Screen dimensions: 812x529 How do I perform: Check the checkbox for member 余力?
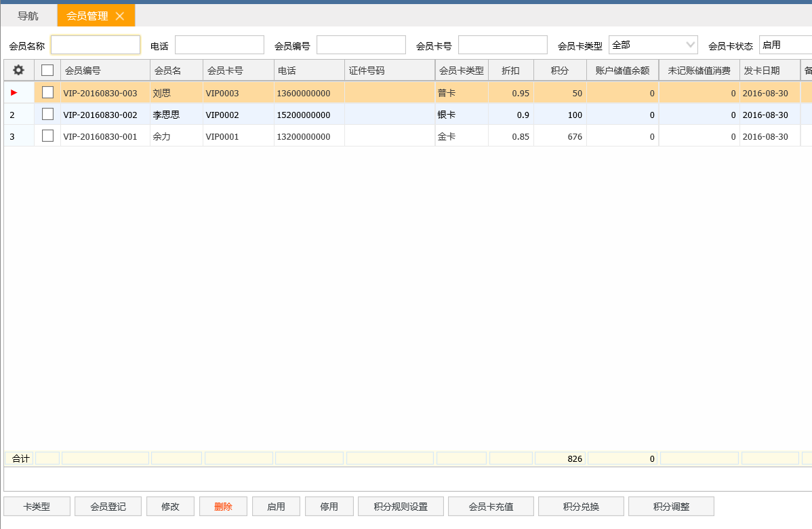pos(47,136)
